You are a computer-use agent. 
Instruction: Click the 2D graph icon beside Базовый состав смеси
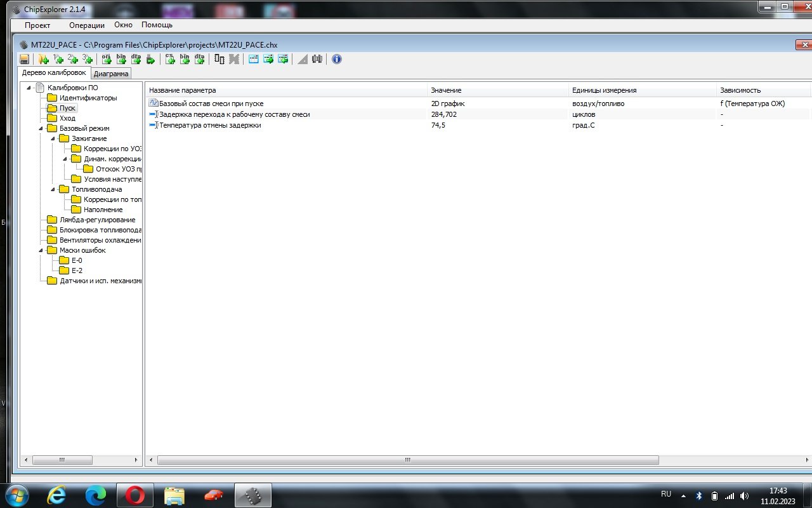153,104
